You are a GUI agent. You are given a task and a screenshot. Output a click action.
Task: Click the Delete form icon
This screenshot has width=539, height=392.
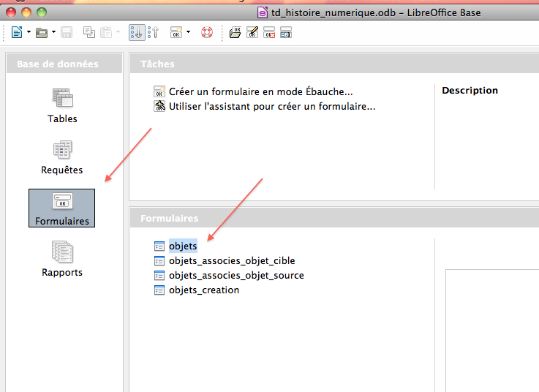[x=269, y=32]
